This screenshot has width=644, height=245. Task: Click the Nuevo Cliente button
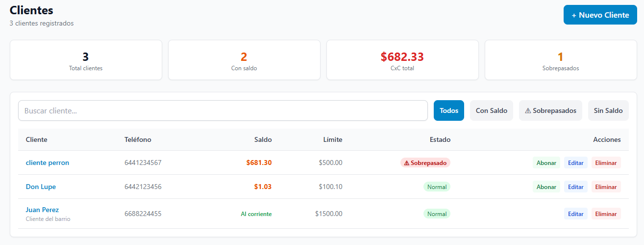tap(600, 15)
